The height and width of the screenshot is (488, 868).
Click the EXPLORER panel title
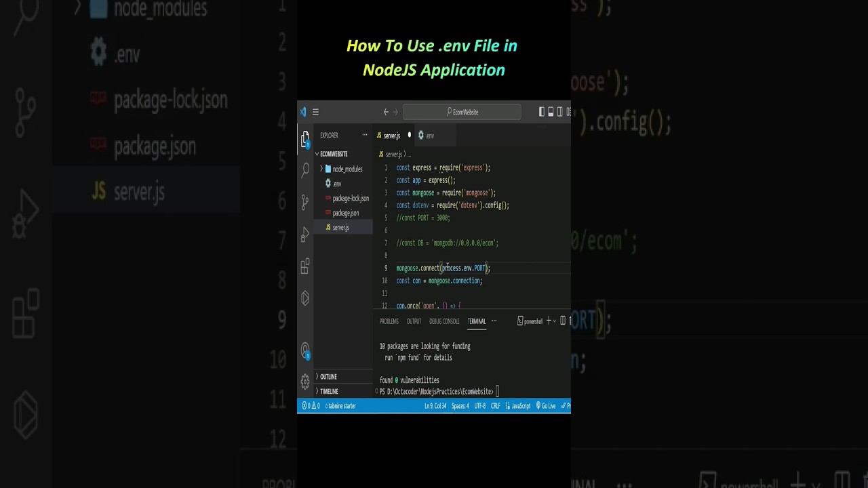pyautogui.click(x=329, y=135)
